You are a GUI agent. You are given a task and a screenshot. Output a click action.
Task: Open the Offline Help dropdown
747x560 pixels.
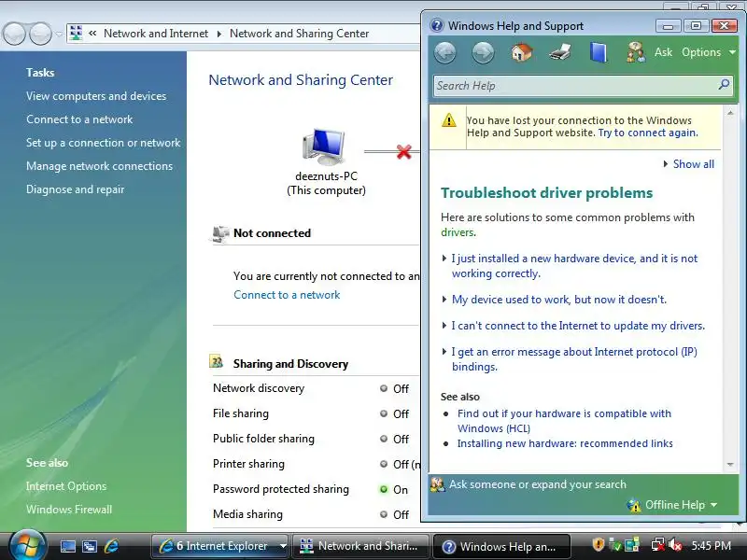click(x=673, y=505)
